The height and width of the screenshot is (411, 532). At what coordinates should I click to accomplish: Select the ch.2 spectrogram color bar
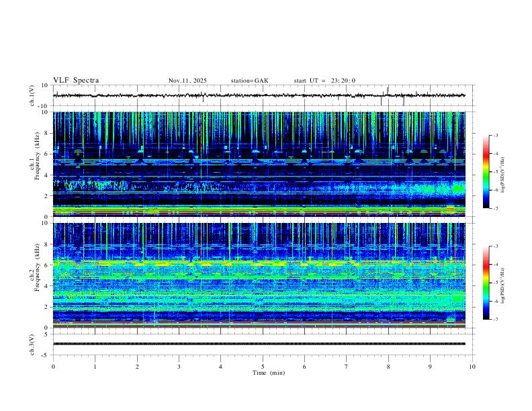click(486, 283)
